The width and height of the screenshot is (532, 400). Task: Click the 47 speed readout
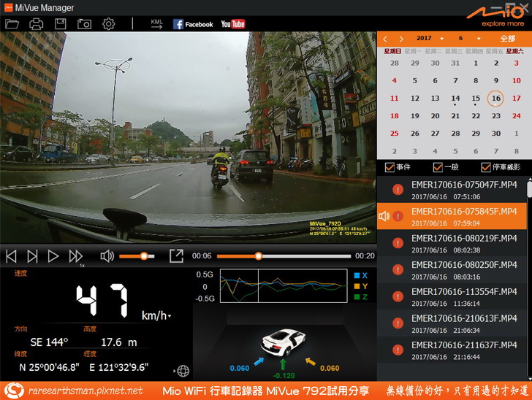pos(102,301)
